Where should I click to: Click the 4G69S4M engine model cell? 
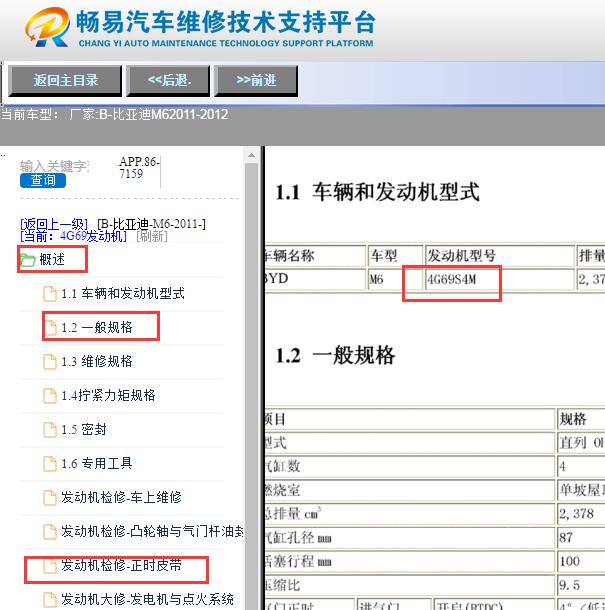500,279
